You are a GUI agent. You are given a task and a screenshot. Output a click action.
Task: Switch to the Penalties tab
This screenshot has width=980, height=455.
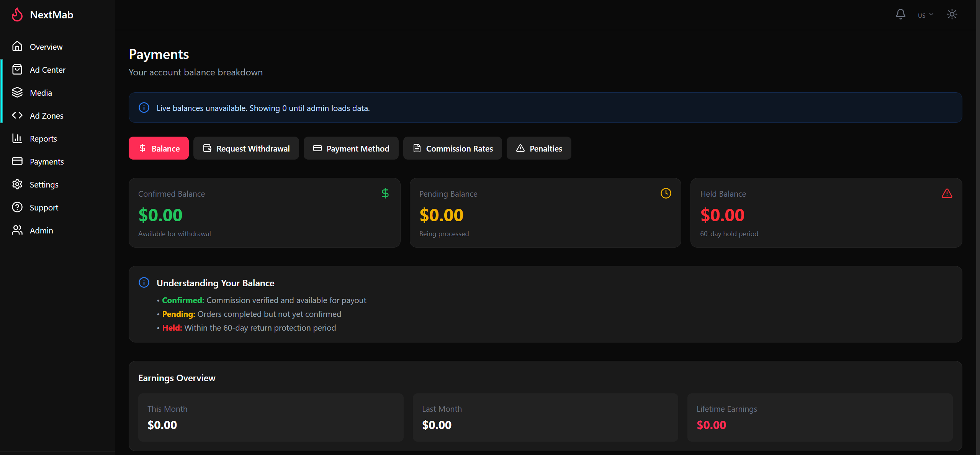(x=538, y=148)
